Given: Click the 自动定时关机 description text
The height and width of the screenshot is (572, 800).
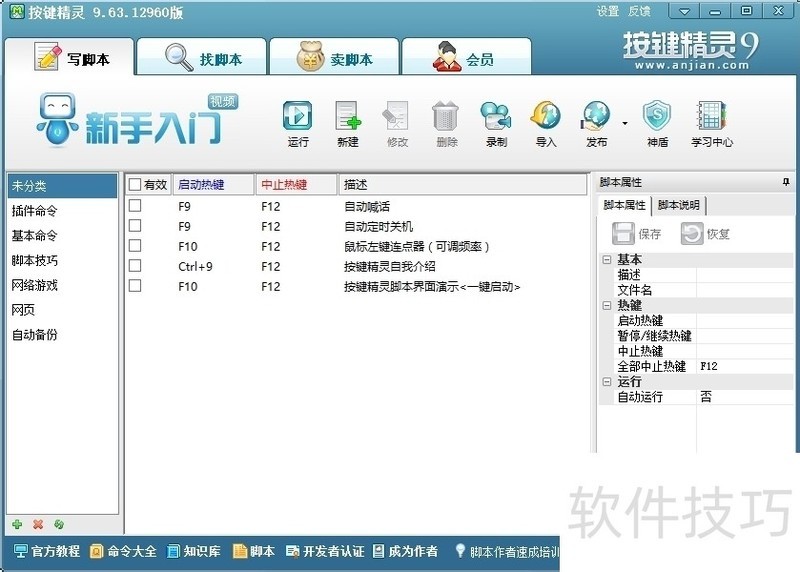Looking at the screenshot, I should (379, 226).
